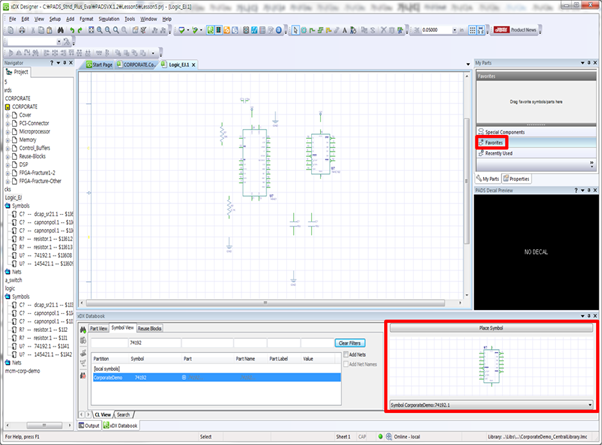The width and height of the screenshot is (602, 445).
Task: Click the Navigator horizontal scrollbar
Action: coord(44,425)
